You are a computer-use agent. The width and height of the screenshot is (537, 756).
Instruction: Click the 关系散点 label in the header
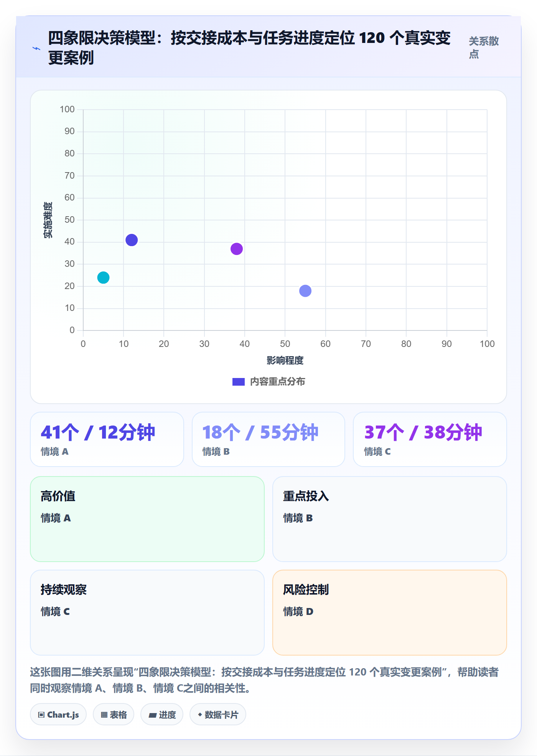pyautogui.click(x=484, y=48)
